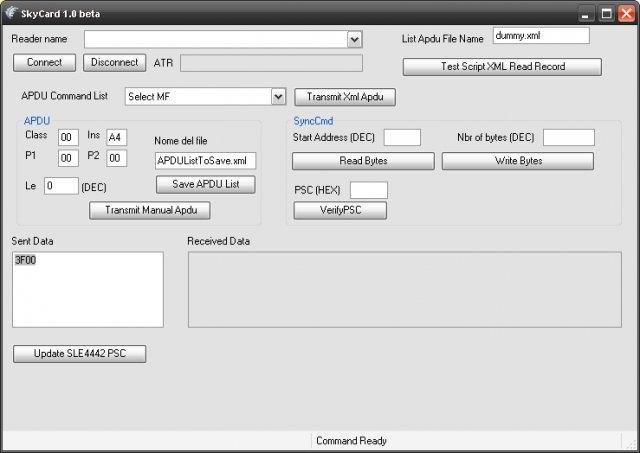Click the Disconnect button
Screen dimensions: 640x453
115,62
